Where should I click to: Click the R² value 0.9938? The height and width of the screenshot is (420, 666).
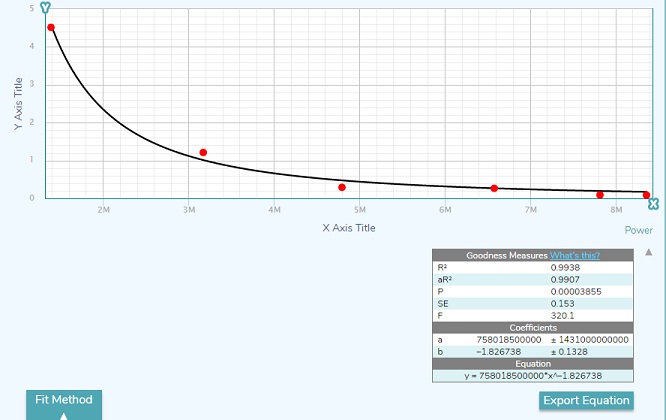coord(565,268)
